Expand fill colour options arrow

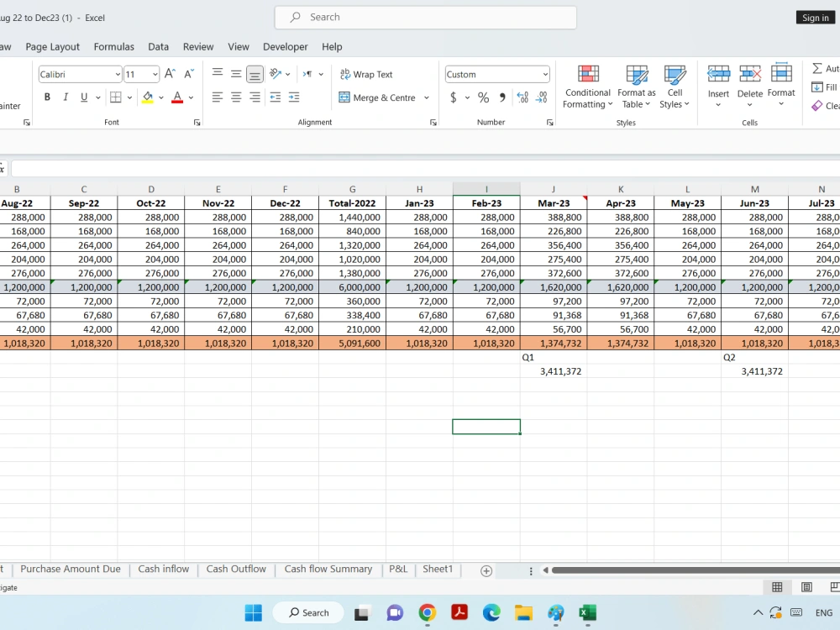(160, 97)
